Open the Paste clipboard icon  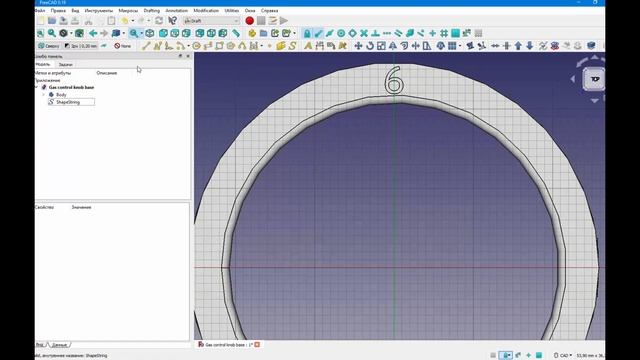coord(111,20)
